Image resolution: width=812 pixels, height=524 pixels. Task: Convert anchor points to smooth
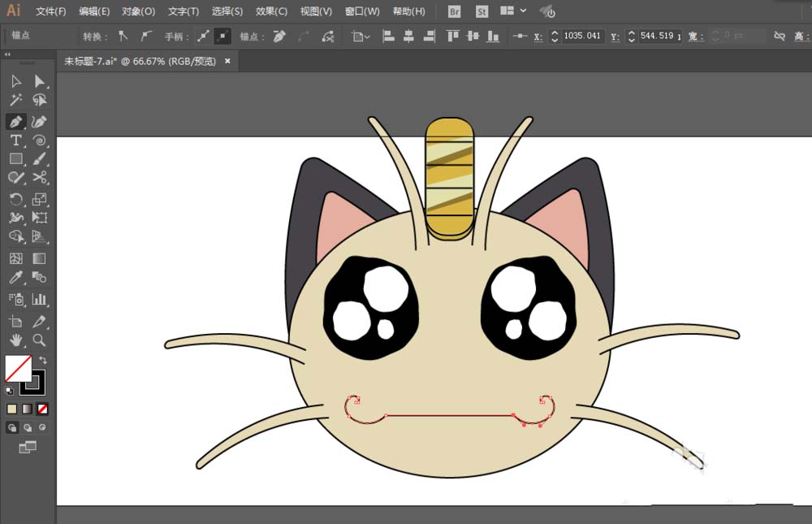point(146,37)
